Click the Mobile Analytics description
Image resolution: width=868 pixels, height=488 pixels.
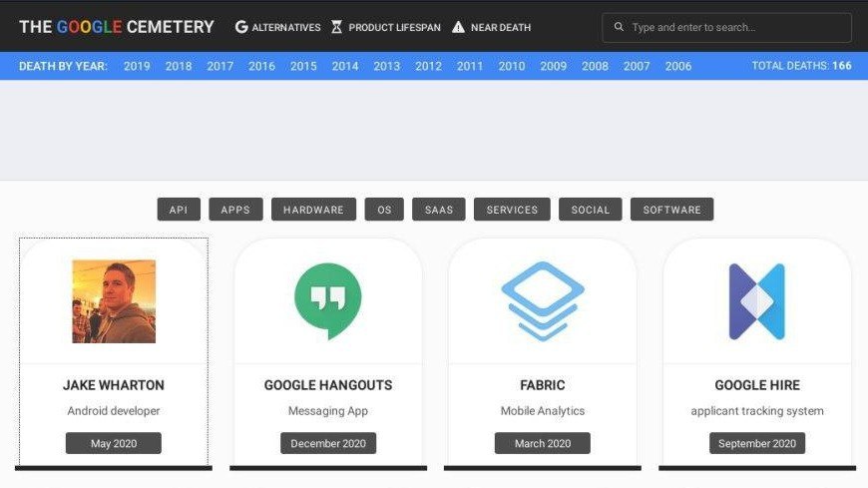[543, 411]
